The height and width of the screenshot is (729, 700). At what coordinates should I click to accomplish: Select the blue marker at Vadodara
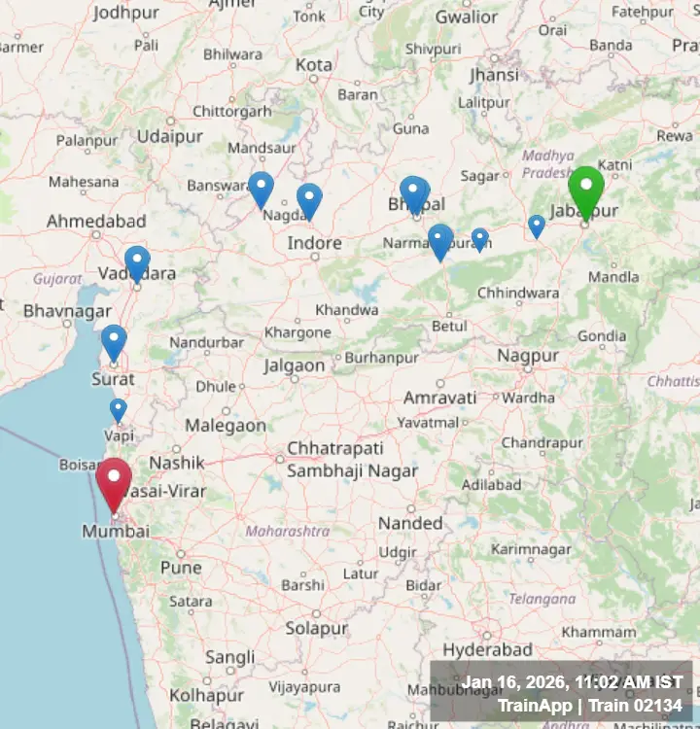point(137,263)
